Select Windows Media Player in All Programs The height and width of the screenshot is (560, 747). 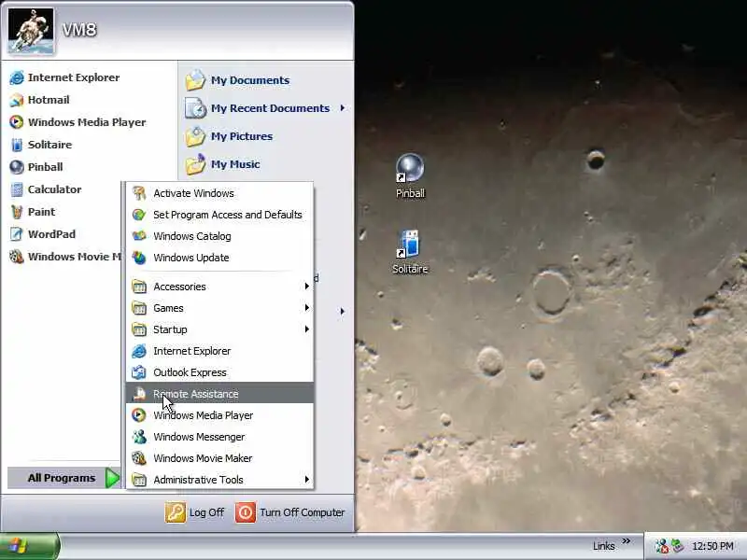click(x=219, y=415)
